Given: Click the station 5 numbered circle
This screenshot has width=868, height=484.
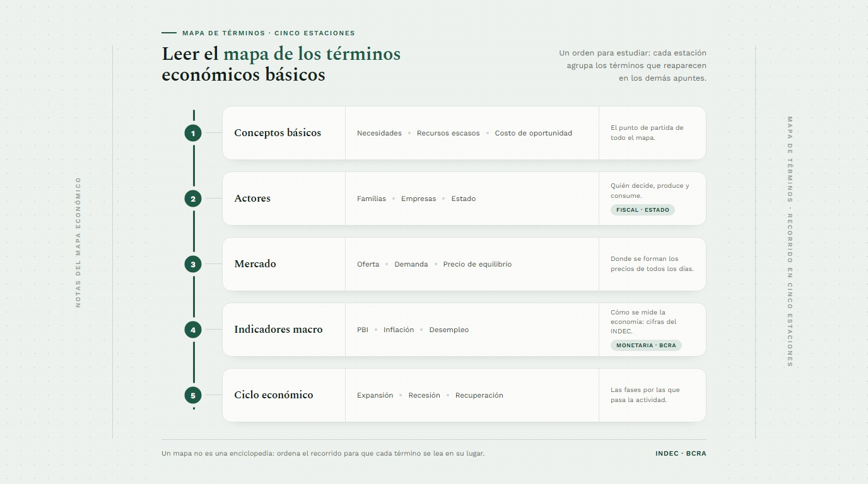Looking at the screenshot, I should coord(193,395).
